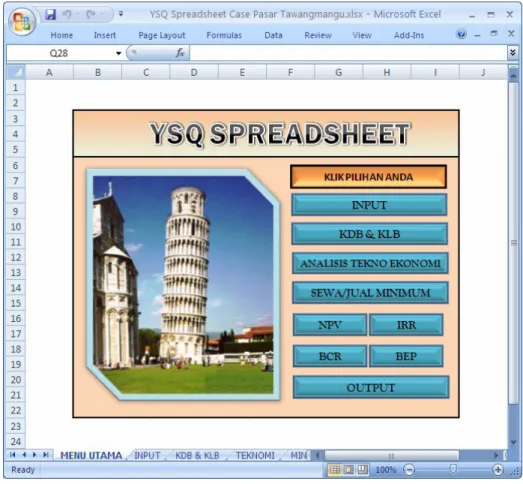This screenshot has height=484, width=523.
Task: Expand the formula bar with the chevron
Action: point(513,53)
